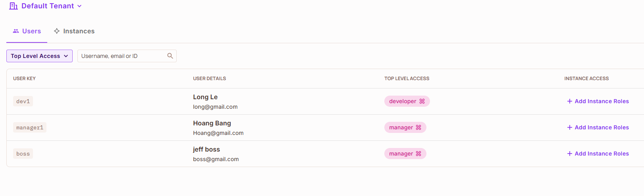Add Instance Roles for jeff boss

pos(598,154)
